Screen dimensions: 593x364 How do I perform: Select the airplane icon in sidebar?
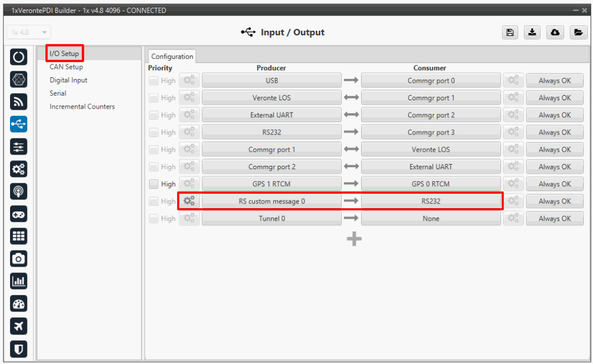tap(19, 326)
